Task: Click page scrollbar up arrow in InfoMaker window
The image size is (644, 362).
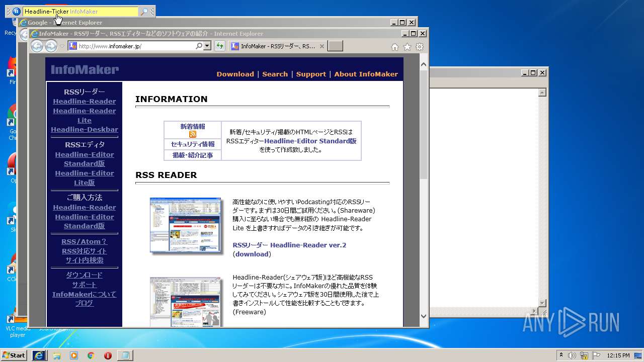Action: click(x=424, y=64)
